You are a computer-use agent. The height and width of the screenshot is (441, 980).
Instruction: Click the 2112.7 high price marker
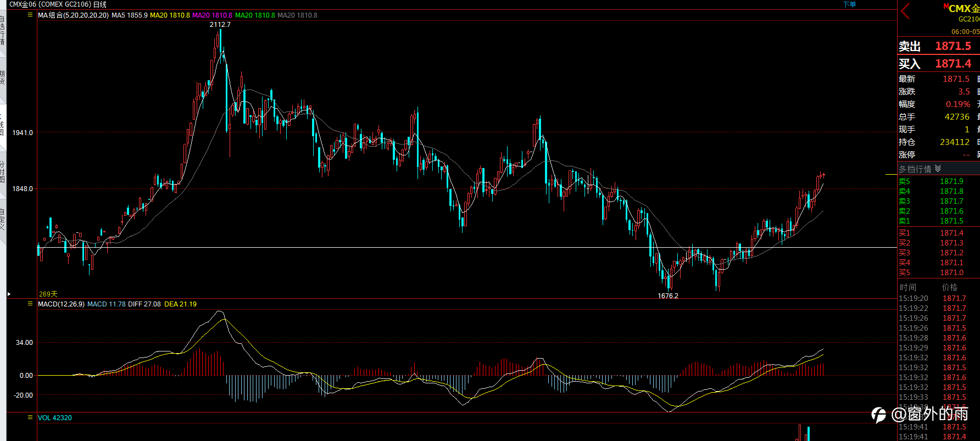coord(220,25)
